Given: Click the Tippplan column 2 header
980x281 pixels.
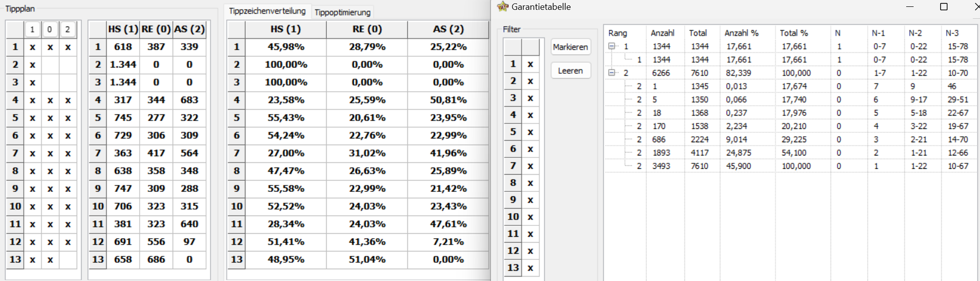Looking at the screenshot, I should pos(67,30).
